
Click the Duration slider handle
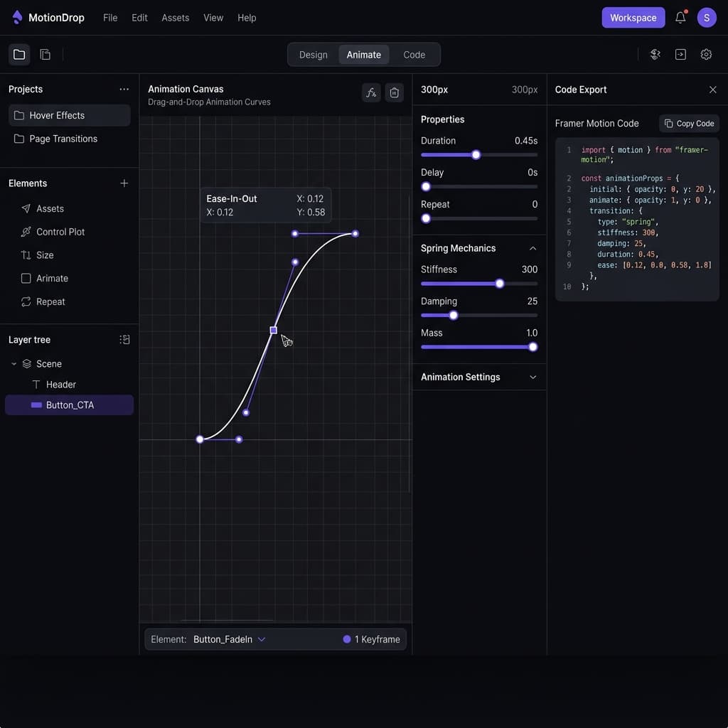pos(476,155)
